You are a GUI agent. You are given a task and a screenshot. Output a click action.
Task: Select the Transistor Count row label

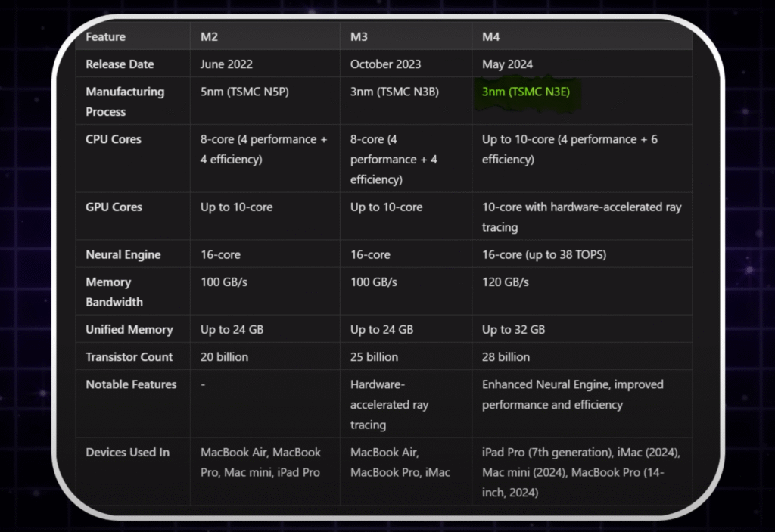129,357
